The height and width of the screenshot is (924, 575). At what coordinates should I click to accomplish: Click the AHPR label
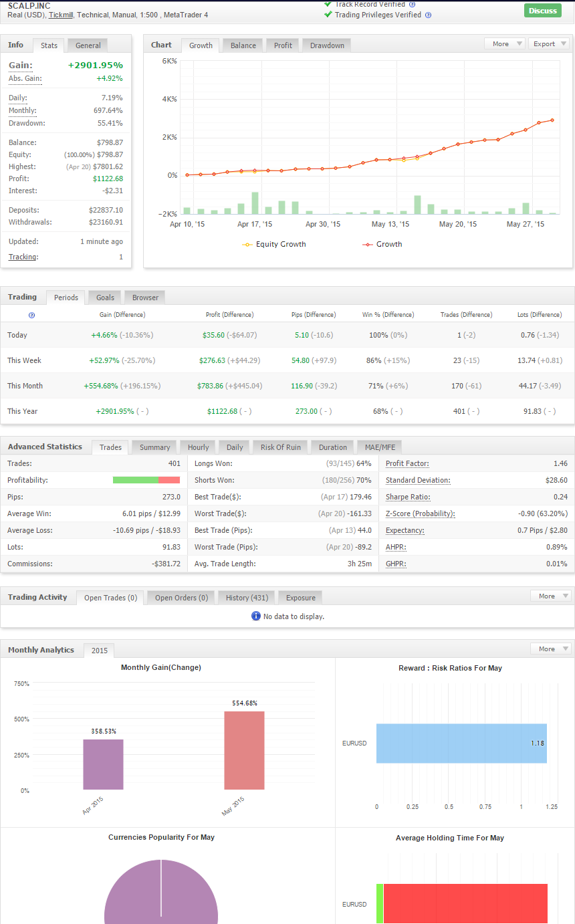pyautogui.click(x=397, y=547)
